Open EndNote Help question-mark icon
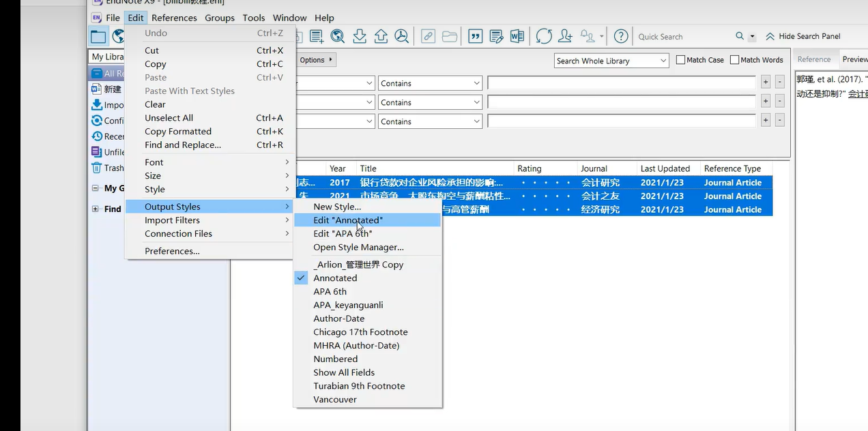The width and height of the screenshot is (868, 431). [x=620, y=36]
